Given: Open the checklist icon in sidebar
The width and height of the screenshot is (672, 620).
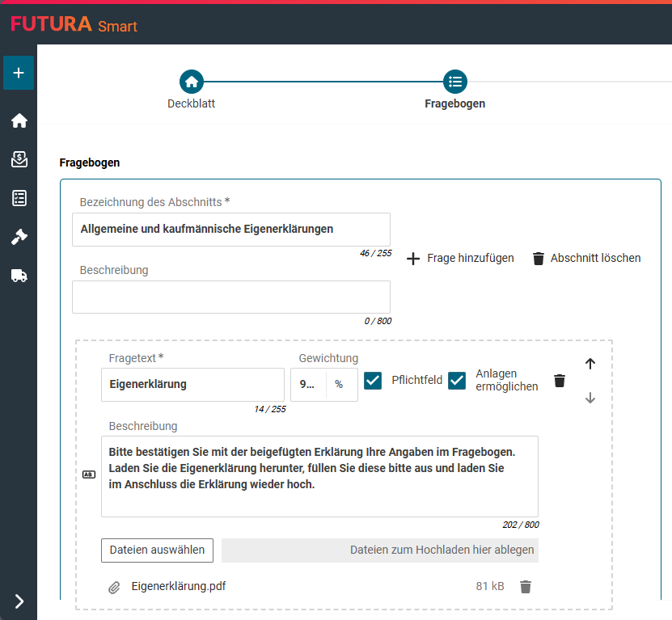Looking at the screenshot, I should [x=19, y=198].
